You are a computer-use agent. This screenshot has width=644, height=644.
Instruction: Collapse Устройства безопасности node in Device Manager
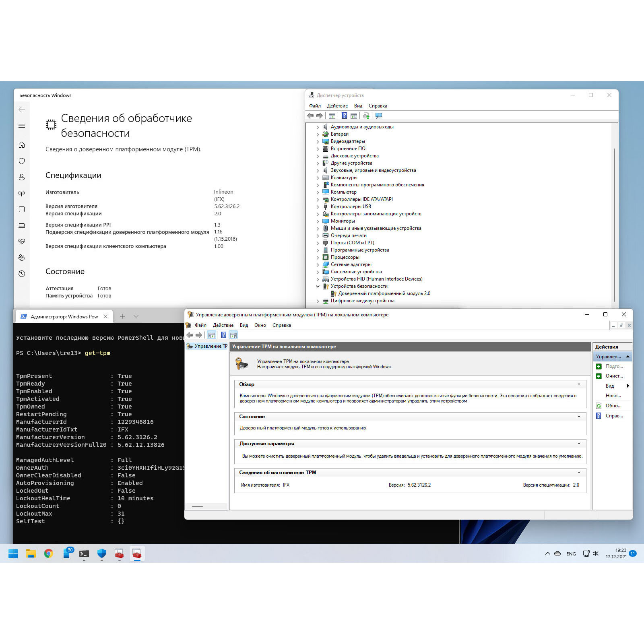click(x=318, y=287)
